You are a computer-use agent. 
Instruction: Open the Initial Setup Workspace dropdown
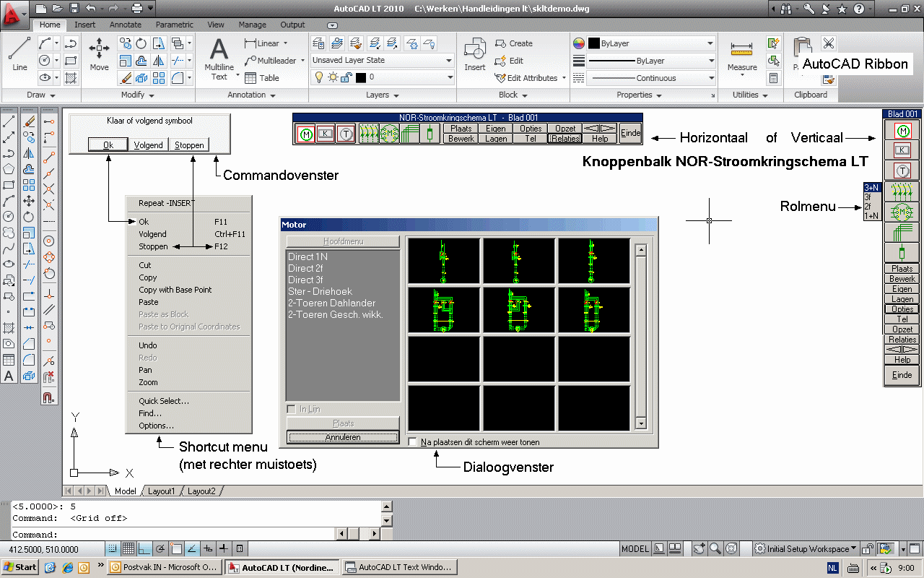point(806,549)
